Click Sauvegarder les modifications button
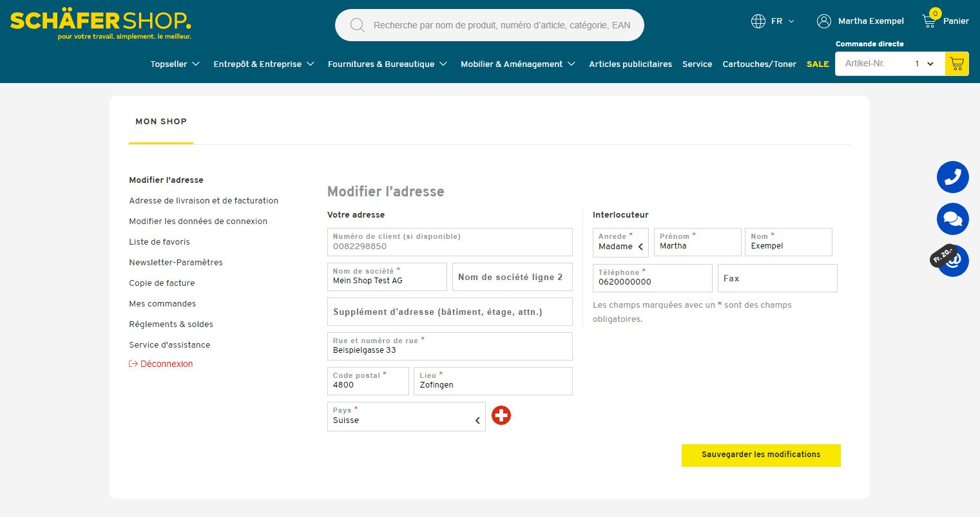The height and width of the screenshot is (517, 980). coord(761,455)
